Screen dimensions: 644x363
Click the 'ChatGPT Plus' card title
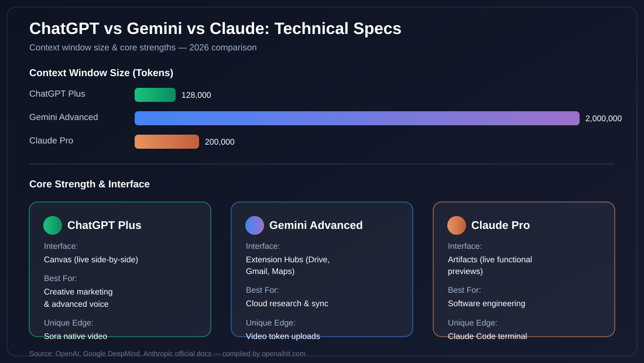104,225
